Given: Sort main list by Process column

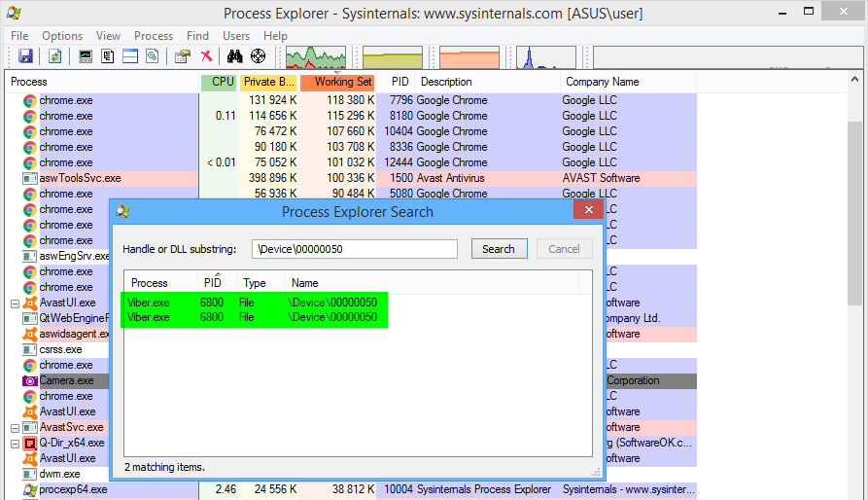Looking at the screenshot, I should 102,82.
